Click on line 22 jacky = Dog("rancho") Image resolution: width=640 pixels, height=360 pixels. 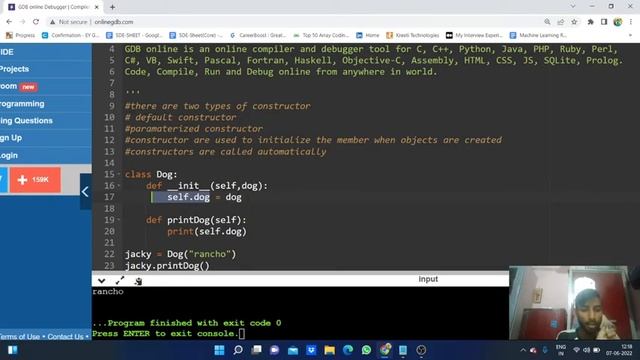coord(180,254)
